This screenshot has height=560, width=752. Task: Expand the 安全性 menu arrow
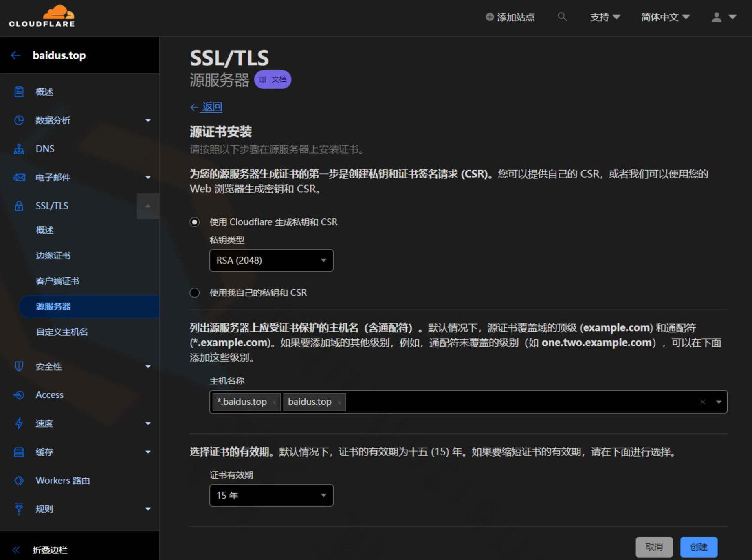click(148, 367)
